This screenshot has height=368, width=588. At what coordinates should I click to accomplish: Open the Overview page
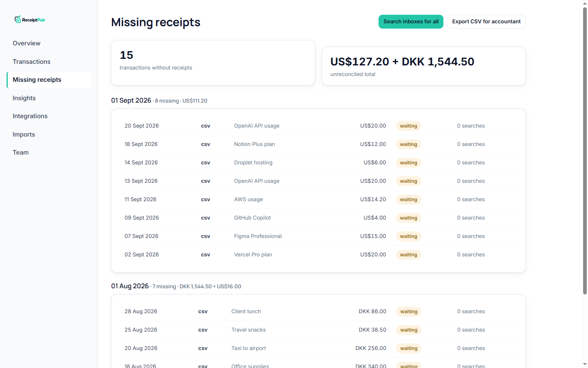pyautogui.click(x=49, y=43)
